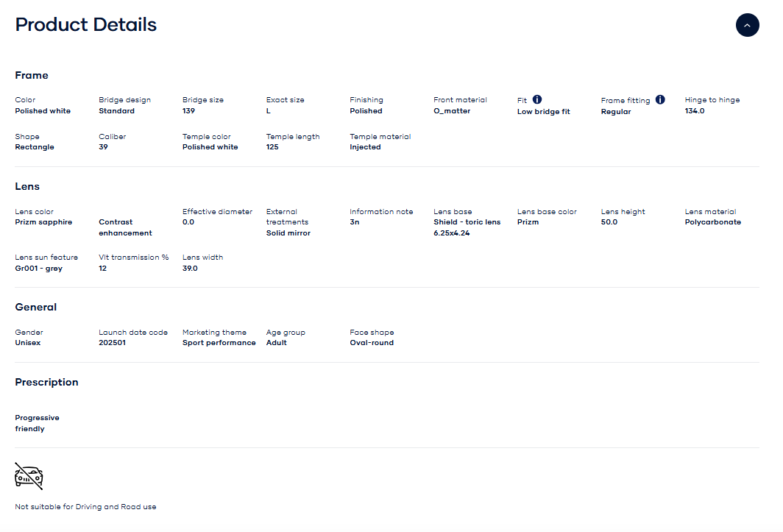
Task: Click the Product Details heading
Action: click(86, 24)
